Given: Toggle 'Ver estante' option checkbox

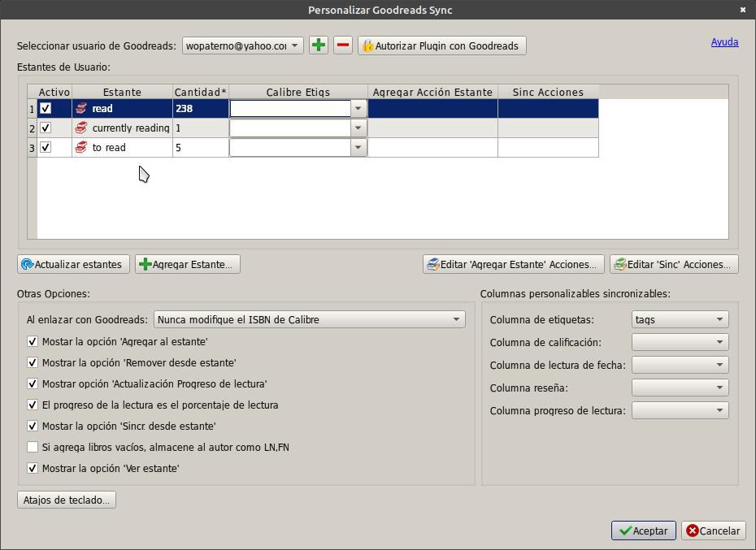Looking at the screenshot, I should click(33, 469).
